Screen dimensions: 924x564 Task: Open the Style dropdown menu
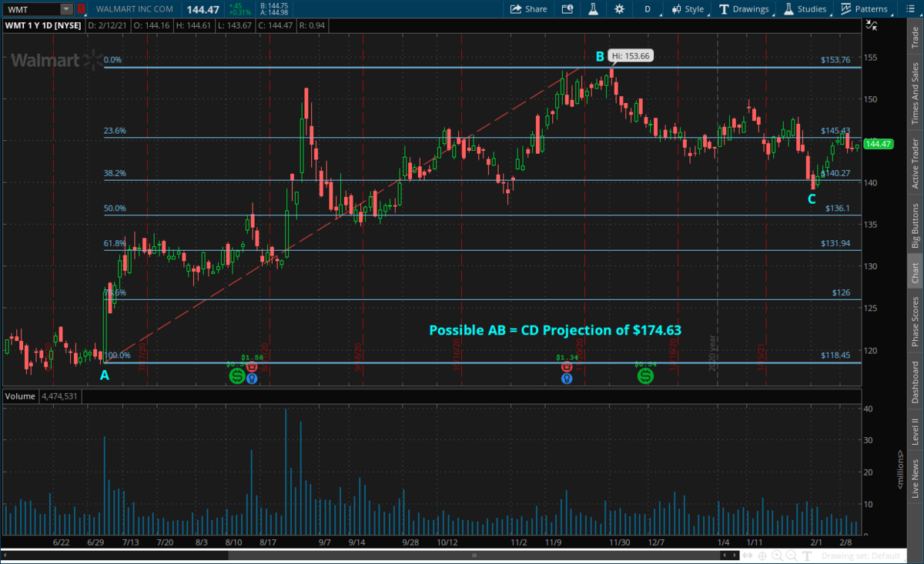[688, 9]
